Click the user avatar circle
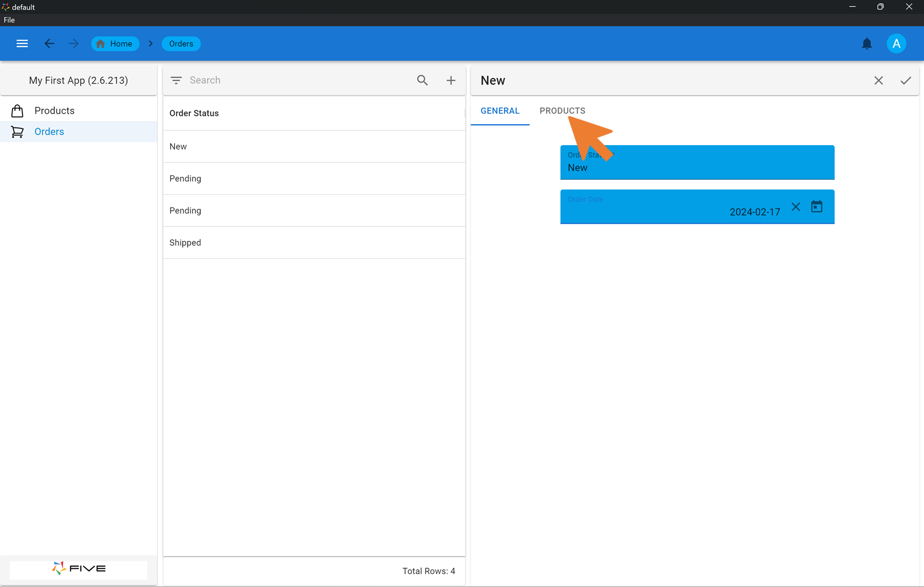The height and width of the screenshot is (587, 924). (x=896, y=43)
